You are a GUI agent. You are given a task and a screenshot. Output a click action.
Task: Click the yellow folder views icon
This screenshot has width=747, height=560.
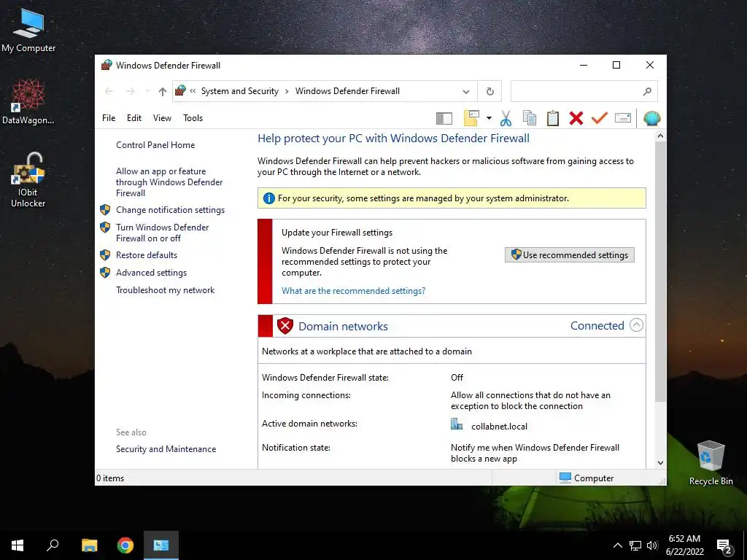pos(471,118)
